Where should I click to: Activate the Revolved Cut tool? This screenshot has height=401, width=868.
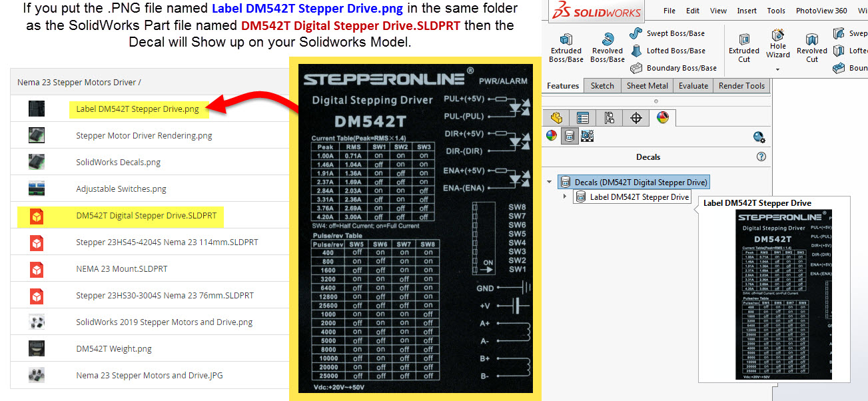[x=811, y=48]
